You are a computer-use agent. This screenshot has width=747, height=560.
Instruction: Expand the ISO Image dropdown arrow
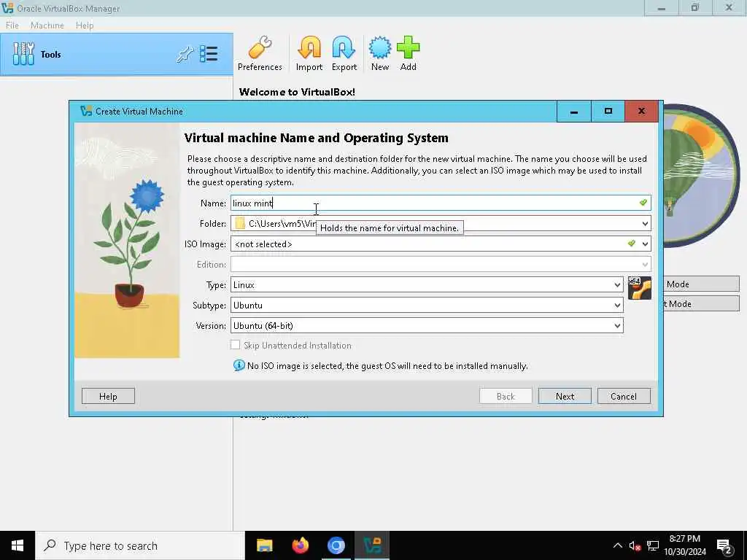645,244
